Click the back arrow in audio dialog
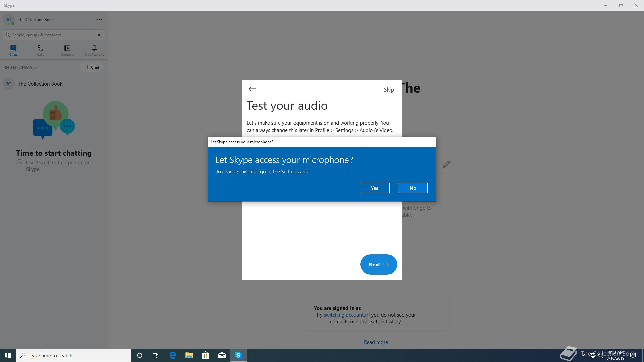Image resolution: width=644 pixels, height=362 pixels. tap(252, 89)
